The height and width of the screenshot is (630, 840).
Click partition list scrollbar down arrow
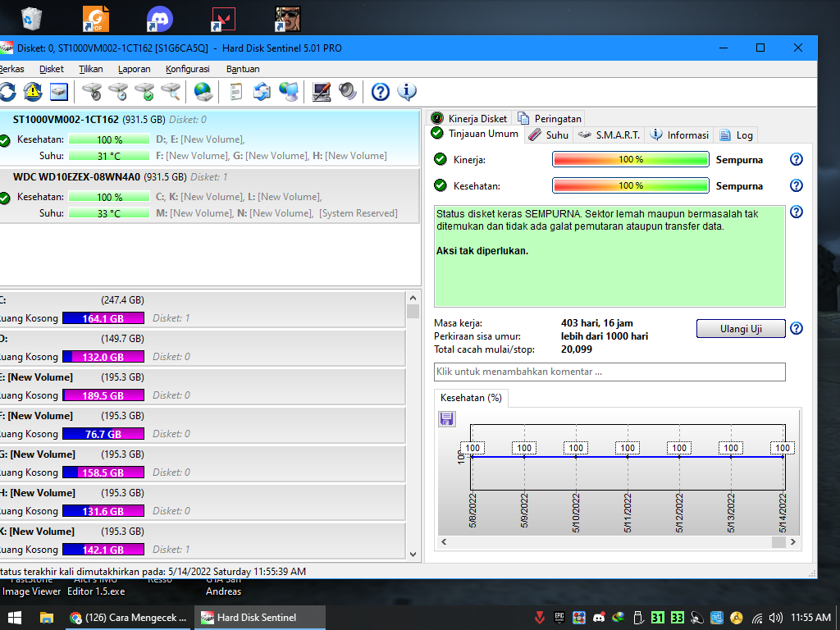pos(413,555)
